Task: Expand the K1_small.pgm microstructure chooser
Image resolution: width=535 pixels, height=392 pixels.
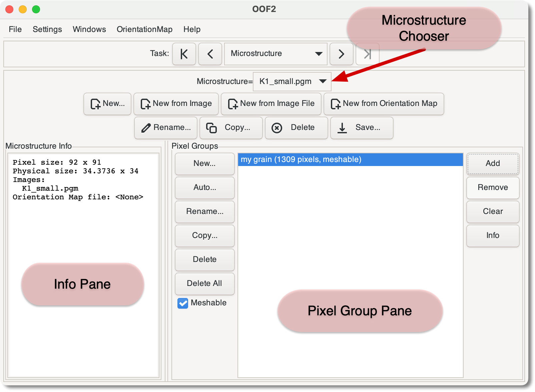Action: tap(292, 82)
